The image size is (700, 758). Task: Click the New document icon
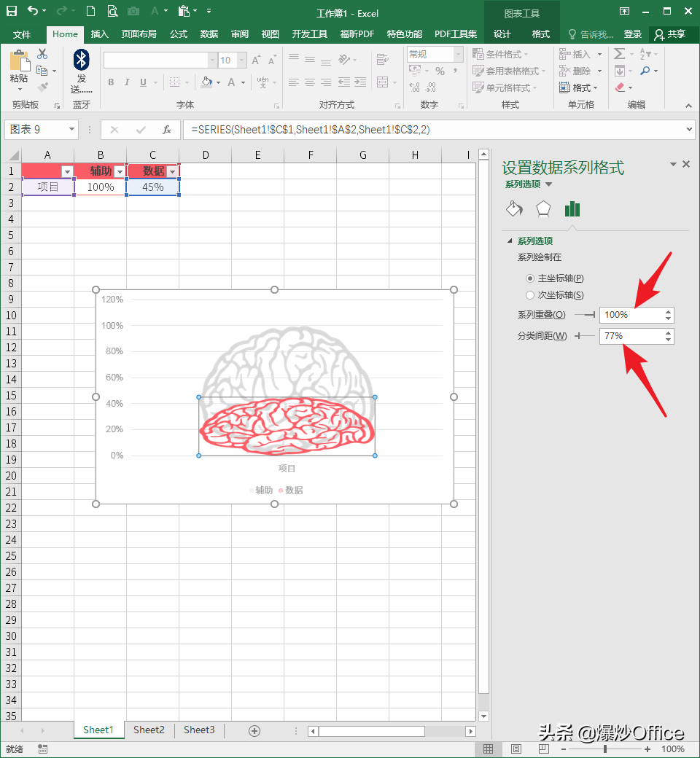pyautogui.click(x=90, y=11)
